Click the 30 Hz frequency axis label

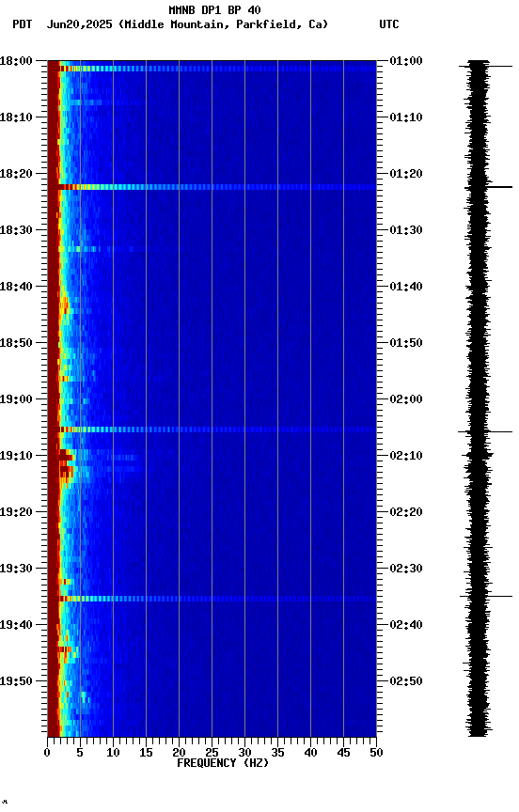click(244, 753)
